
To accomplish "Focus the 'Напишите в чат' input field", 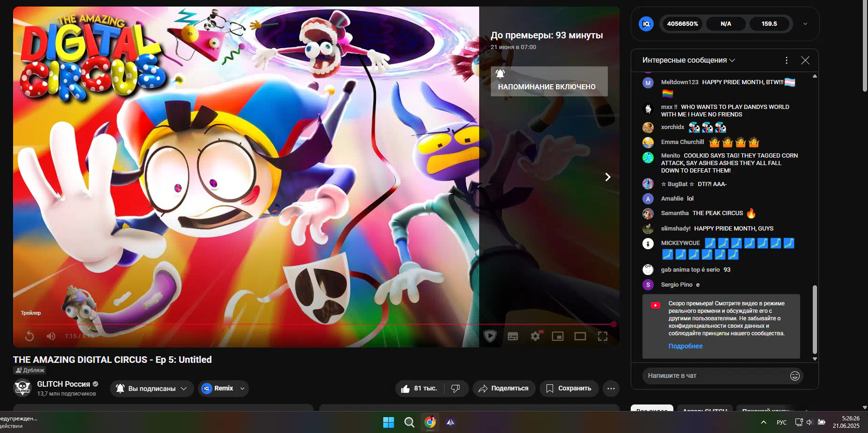I will click(x=716, y=376).
